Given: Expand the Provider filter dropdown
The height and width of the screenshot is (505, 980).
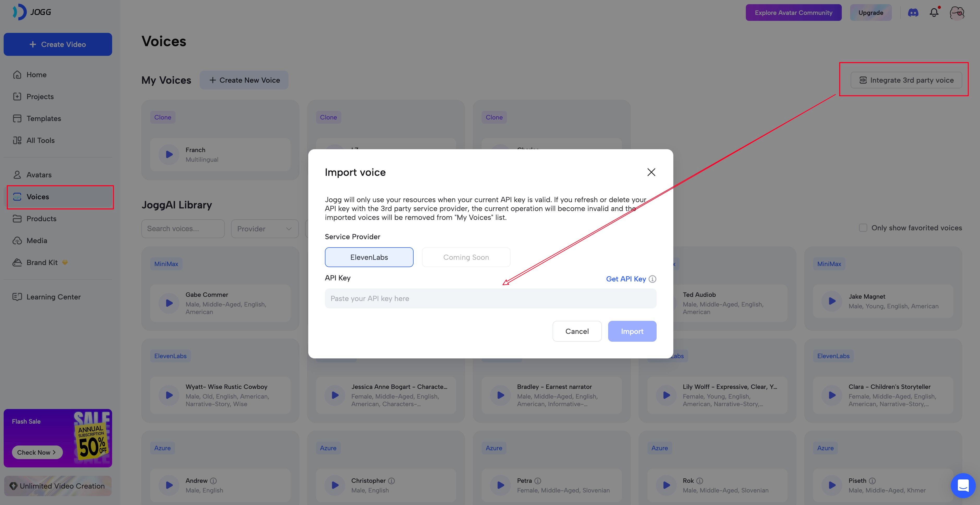Looking at the screenshot, I should (264, 229).
